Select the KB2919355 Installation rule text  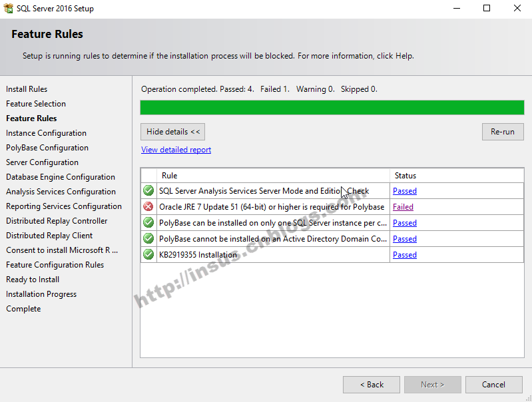(x=198, y=254)
